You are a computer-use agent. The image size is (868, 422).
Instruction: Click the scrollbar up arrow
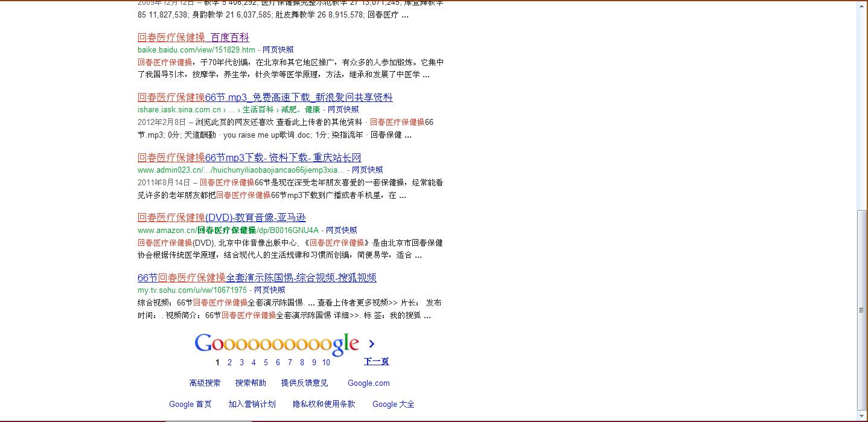(862, 6)
